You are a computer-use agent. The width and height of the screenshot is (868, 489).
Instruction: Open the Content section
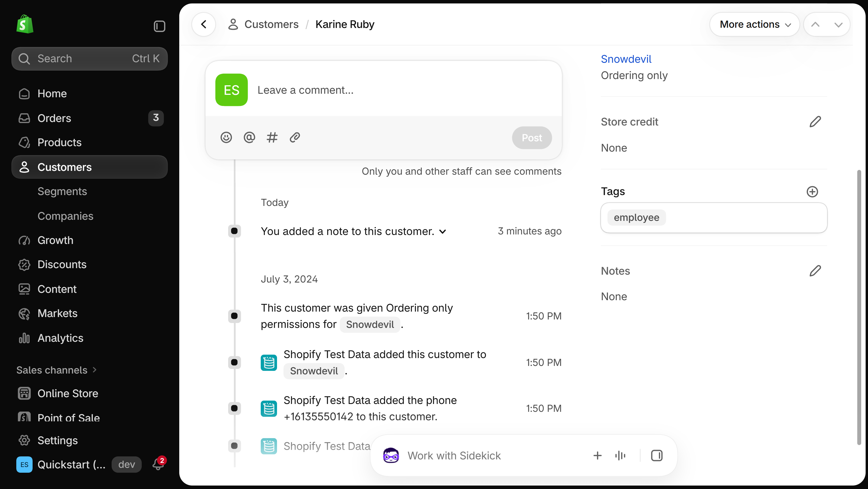coord(90,289)
